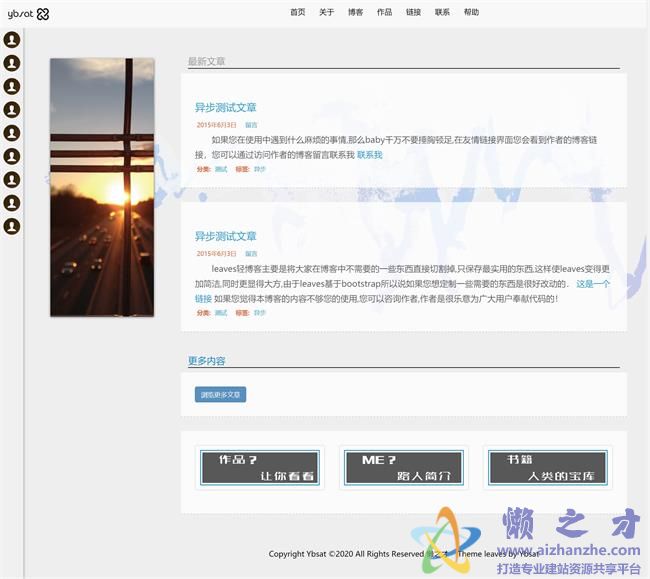This screenshot has width=650, height=579.
Task: Go to 首页 in the top navigation
Action: coord(298,12)
